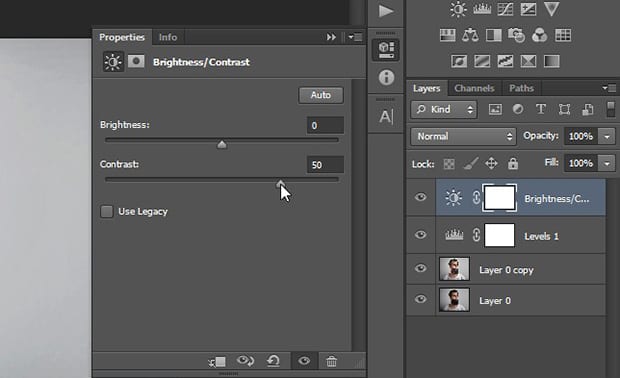
Task: Enable the Use Legacy checkbox
Action: pos(107,212)
